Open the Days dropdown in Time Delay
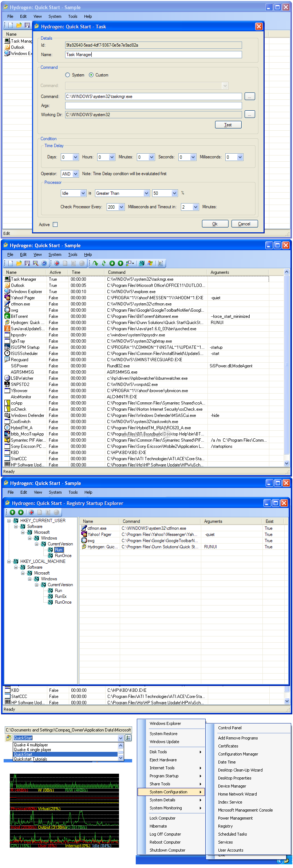This screenshot has width=293, height=868. (75, 157)
